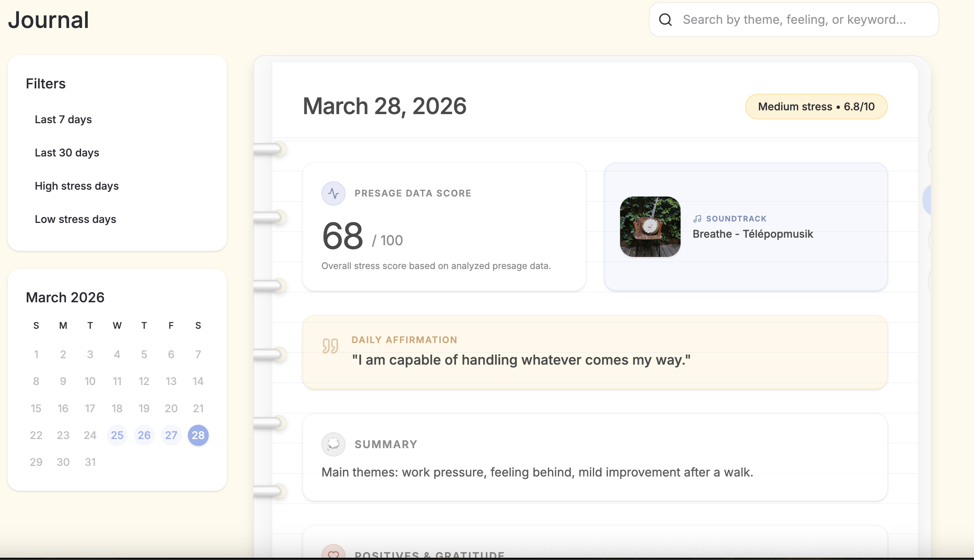Click the Medium stress 6.8/10 badge
Viewport: 974px width, 560px height.
pyautogui.click(x=816, y=107)
